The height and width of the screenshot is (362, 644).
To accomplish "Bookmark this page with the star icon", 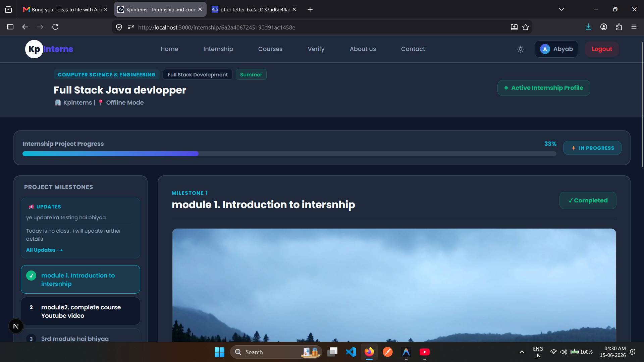I will (x=526, y=27).
